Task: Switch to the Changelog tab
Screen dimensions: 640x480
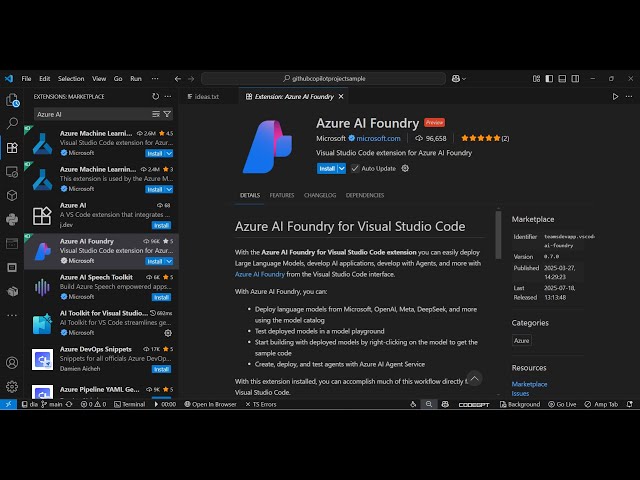Action: point(320,195)
